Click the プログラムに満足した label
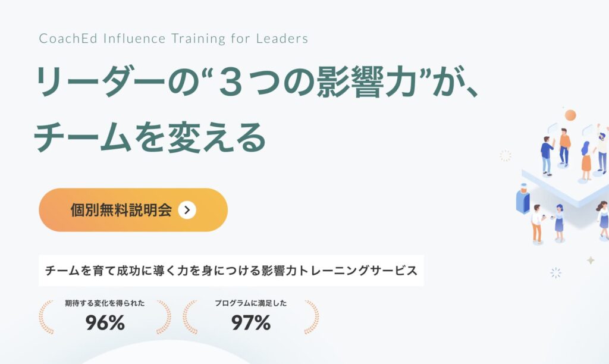Screen dimensions: 609x364 (251, 303)
